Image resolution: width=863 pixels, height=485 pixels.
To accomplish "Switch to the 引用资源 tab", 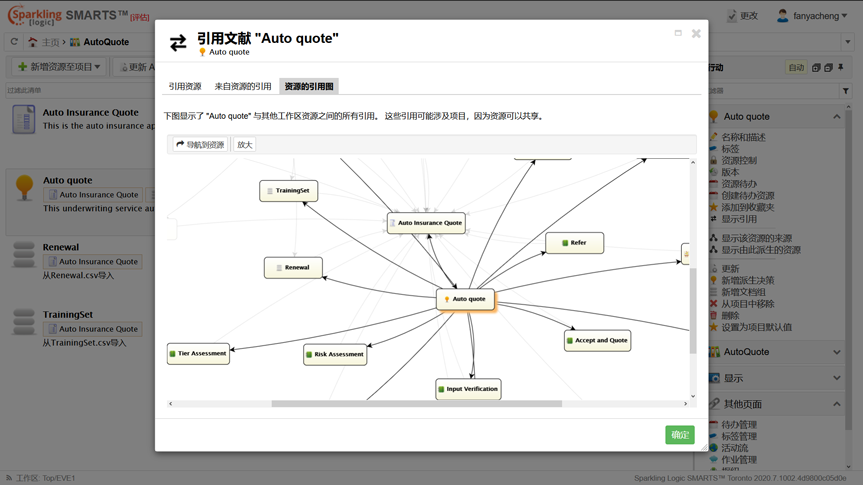I will coord(185,87).
